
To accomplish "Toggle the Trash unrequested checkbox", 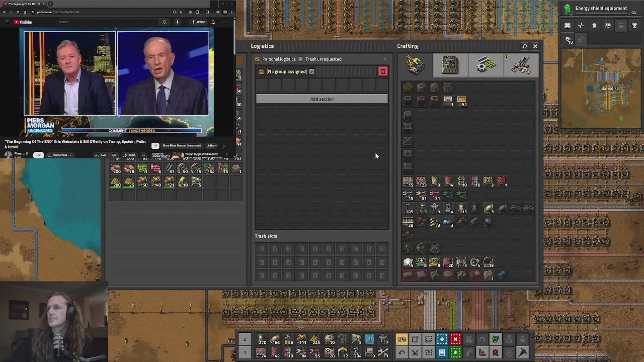I will (300, 59).
